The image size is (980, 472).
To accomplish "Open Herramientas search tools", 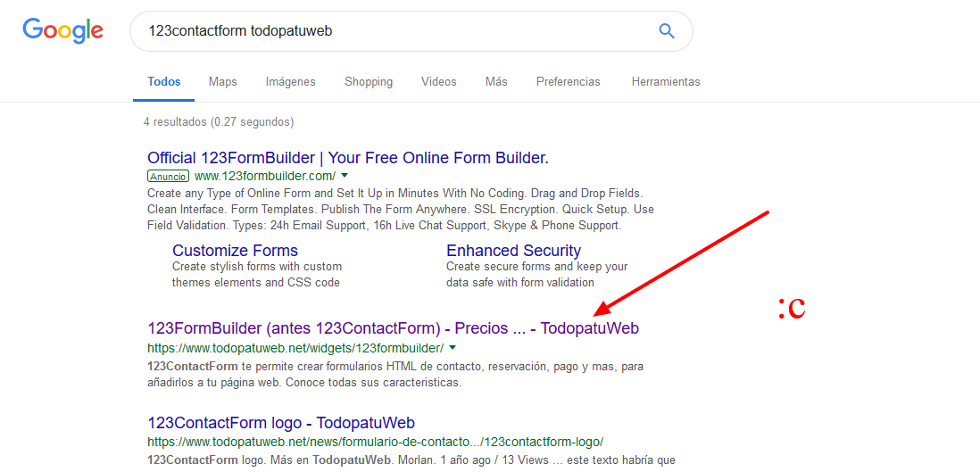I will point(666,82).
